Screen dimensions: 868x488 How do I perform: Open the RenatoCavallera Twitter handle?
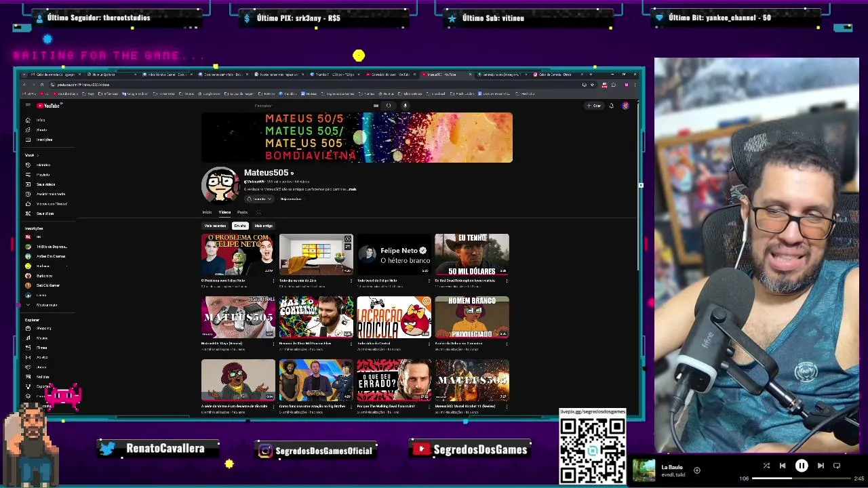click(165, 449)
